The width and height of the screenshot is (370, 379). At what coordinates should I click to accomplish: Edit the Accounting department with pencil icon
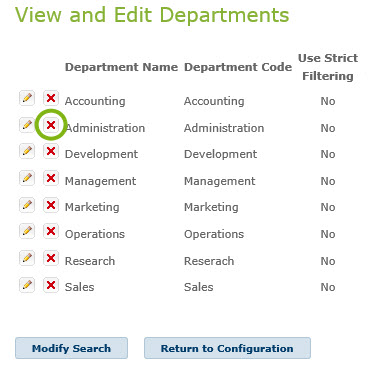[27, 98]
